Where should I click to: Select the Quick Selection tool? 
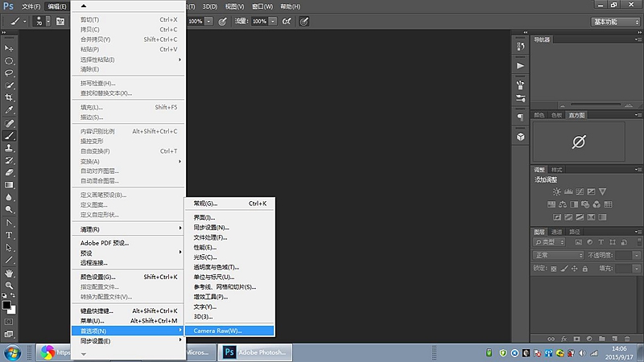coord(9,85)
